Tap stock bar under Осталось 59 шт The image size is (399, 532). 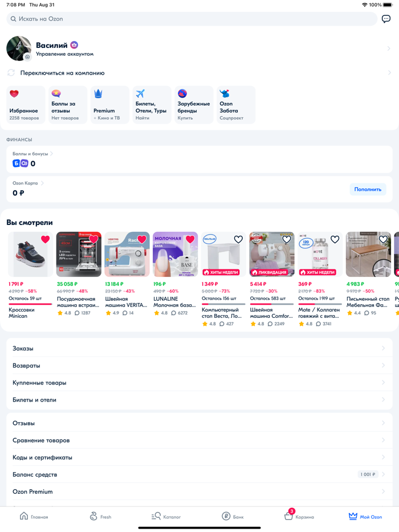[30, 304]
